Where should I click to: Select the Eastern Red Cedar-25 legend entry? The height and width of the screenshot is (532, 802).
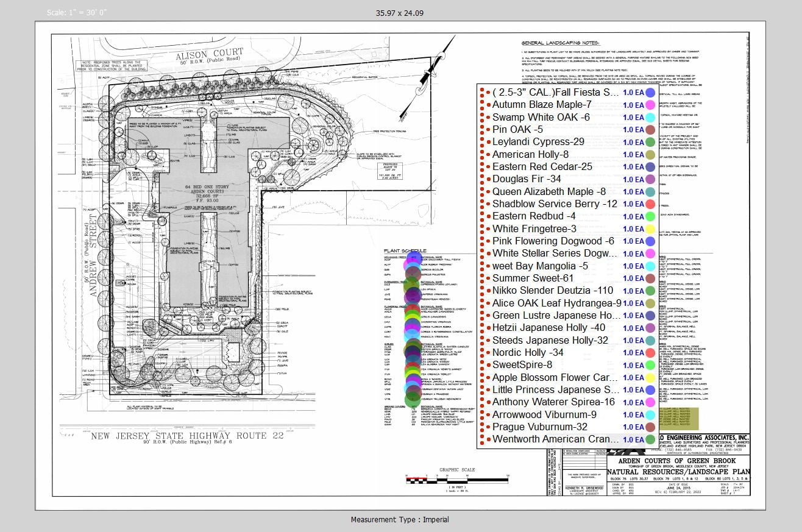542,167
